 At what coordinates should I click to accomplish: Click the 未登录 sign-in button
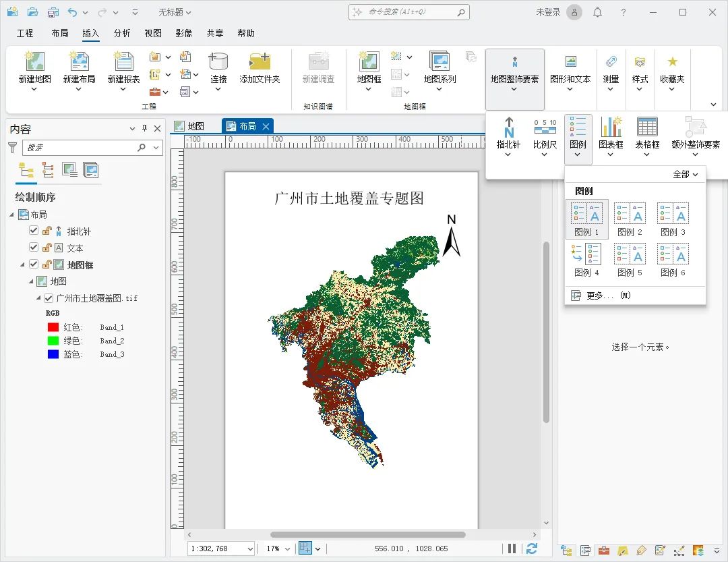click(x=548, y=13)
